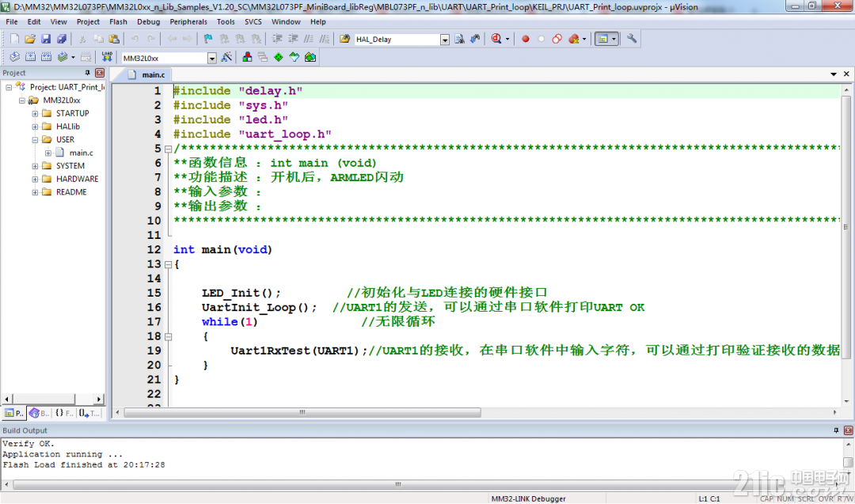The width and height of the screenshot is (855, 504).
Task: Click the Find in Files icon
Action: coord(344,40)
